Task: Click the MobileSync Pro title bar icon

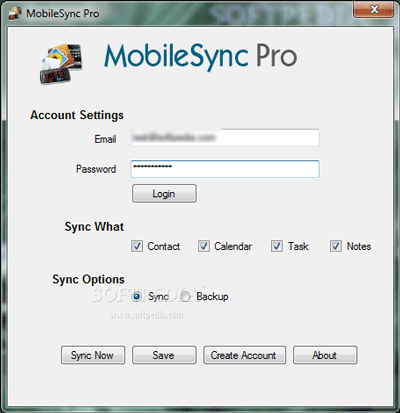Action: [15, 14]
